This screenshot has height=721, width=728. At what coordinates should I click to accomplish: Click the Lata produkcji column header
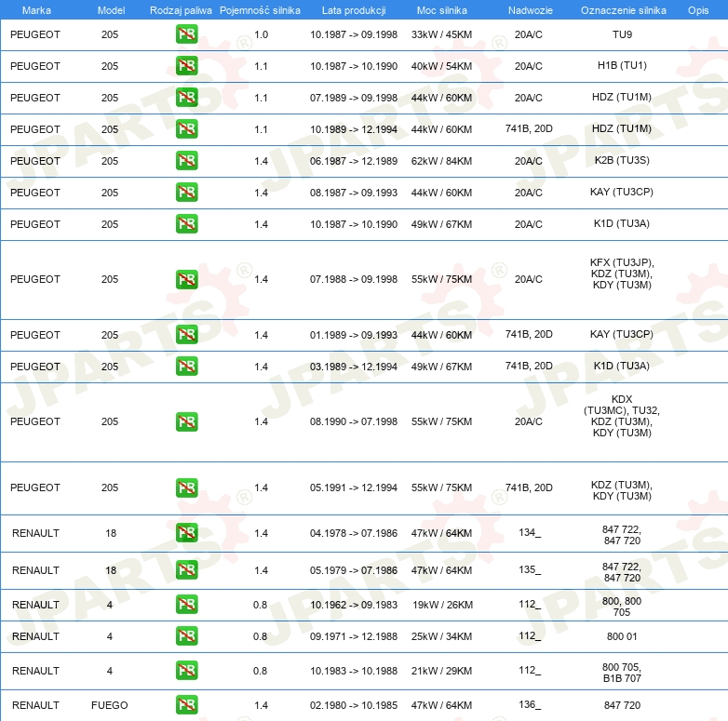[x=354, y=10]
